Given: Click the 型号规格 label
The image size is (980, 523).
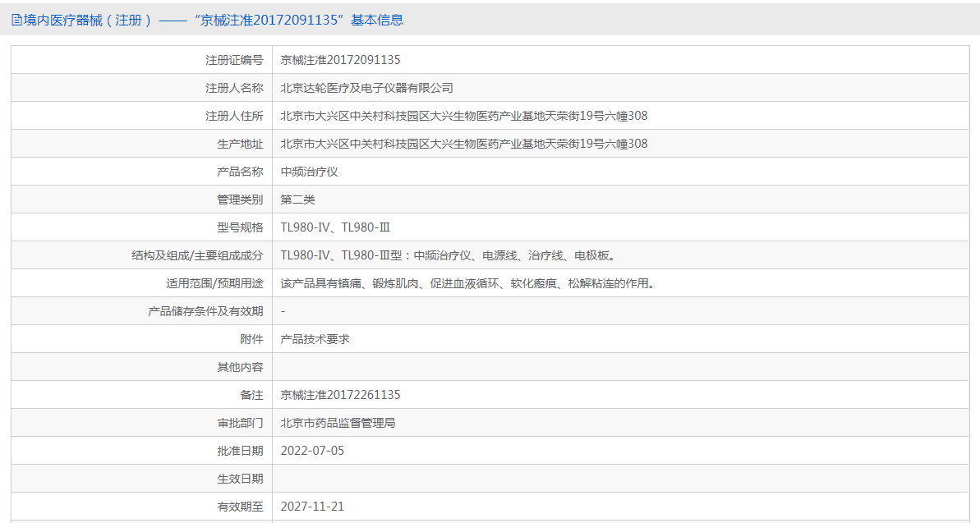Looking at the screenshot, I should click(x=240, y=227).
